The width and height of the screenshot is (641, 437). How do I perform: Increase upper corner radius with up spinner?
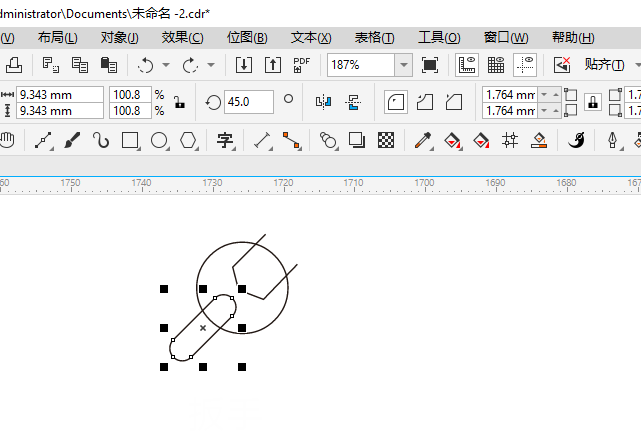click(556, 95)
